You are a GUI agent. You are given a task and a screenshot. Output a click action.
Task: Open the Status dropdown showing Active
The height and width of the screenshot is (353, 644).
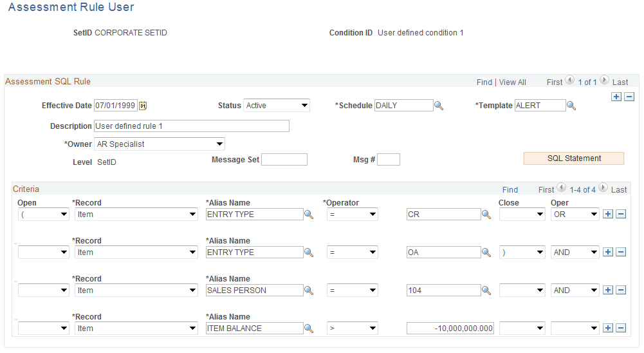click(x=277, y=106)
